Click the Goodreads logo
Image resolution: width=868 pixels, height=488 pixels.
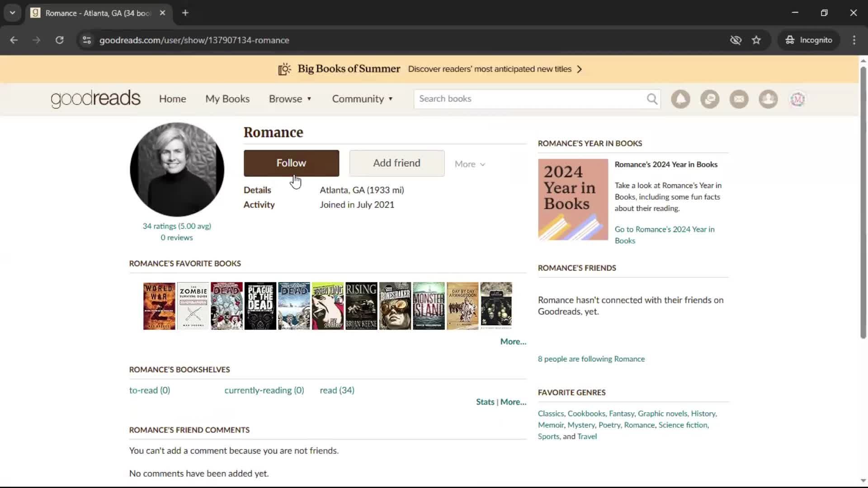point(96,99)
